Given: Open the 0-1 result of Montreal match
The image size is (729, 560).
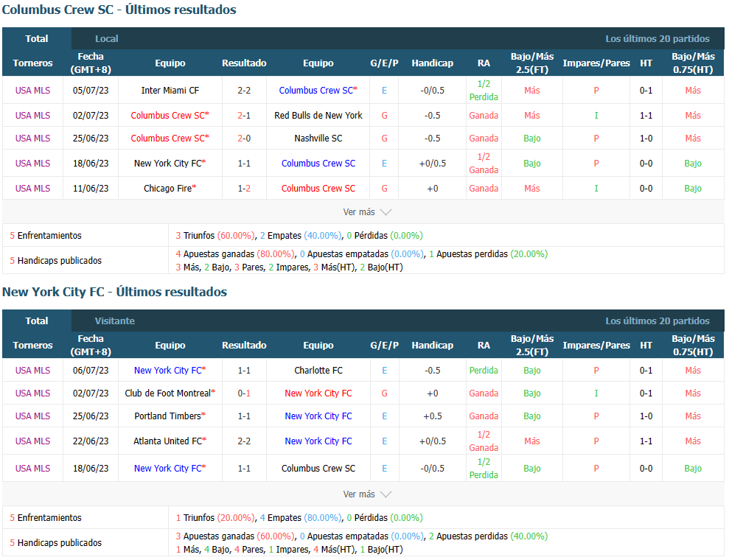Looking at the screenshot, I should point(244,393).
